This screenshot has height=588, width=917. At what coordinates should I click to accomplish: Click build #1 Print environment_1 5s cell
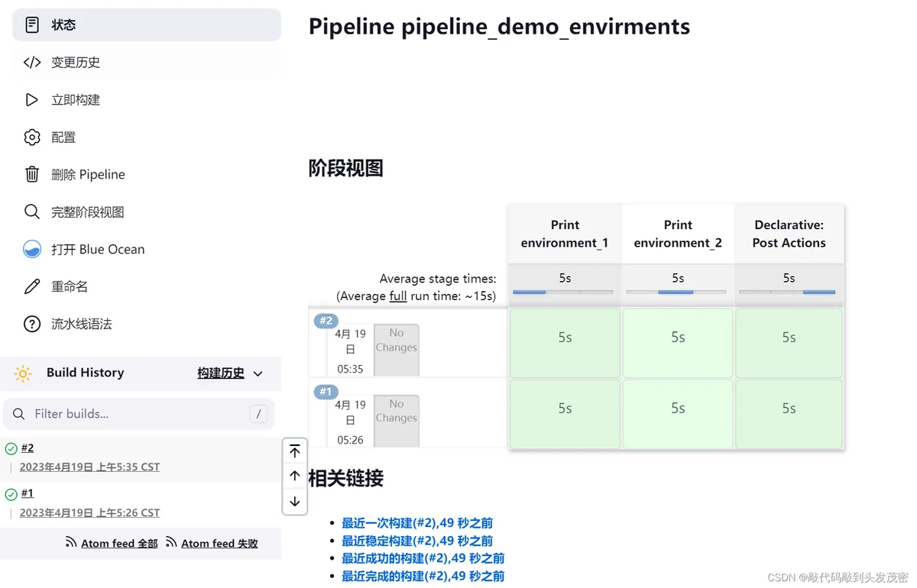click(x=565, y=414)
